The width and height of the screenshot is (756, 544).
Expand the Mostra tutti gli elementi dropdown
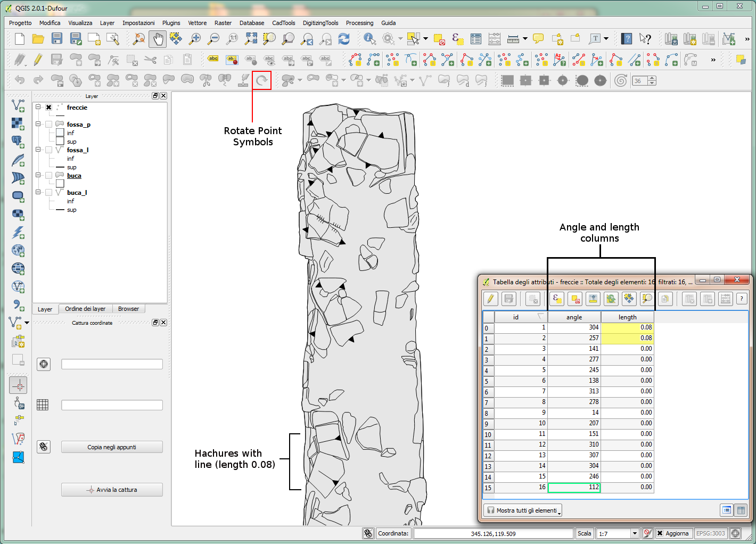point(558,510)
